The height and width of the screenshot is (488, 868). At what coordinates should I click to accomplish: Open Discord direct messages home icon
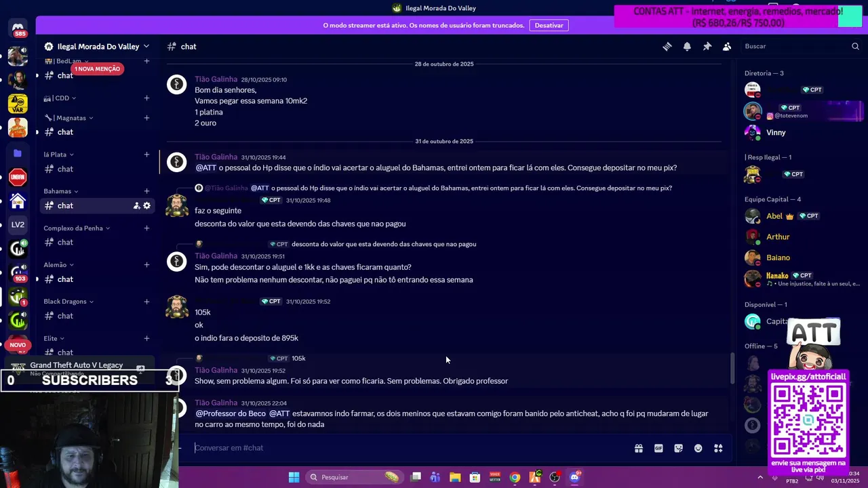[x=18, y=28]
